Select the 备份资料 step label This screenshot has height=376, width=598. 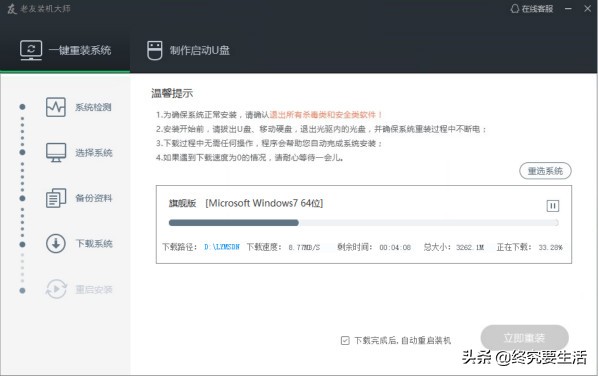click(x=93, y=198)
